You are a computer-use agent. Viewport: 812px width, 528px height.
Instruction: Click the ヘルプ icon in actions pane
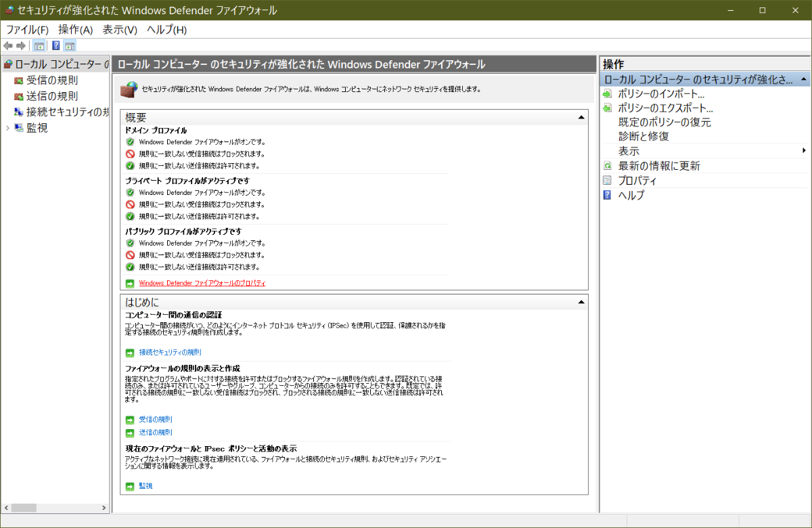(x=607, y=195)
